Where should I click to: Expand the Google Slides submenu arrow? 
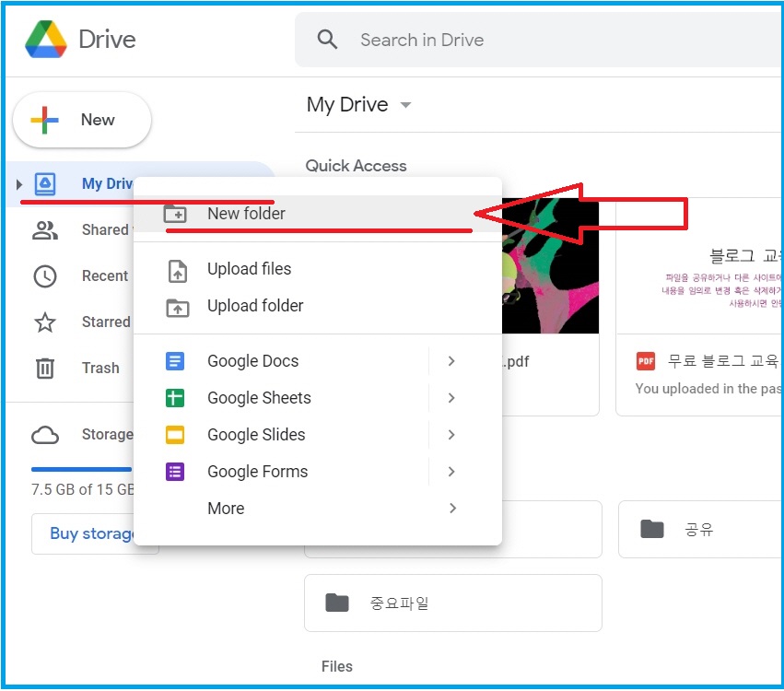[x=451, y=435]
